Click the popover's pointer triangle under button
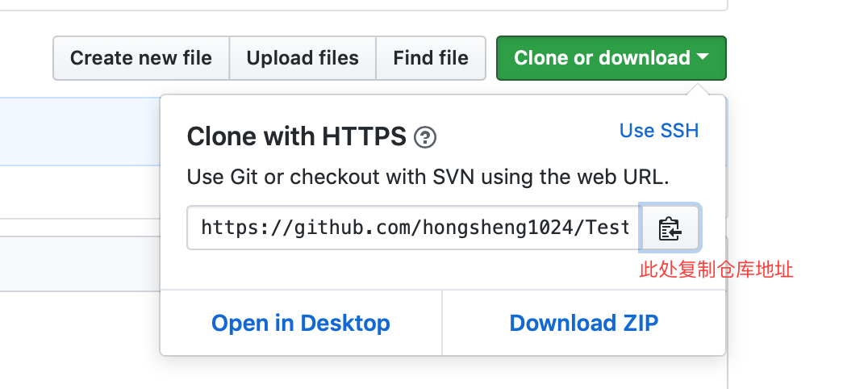Screen dimensions: 868x389 click(699, 90)
